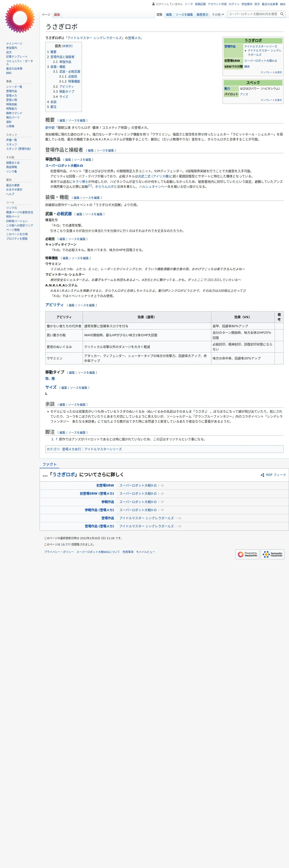The height and width of the screenshot is (868, 289).
Task: Click the RDF フィード share icon
Action: (x=262, y=475)
